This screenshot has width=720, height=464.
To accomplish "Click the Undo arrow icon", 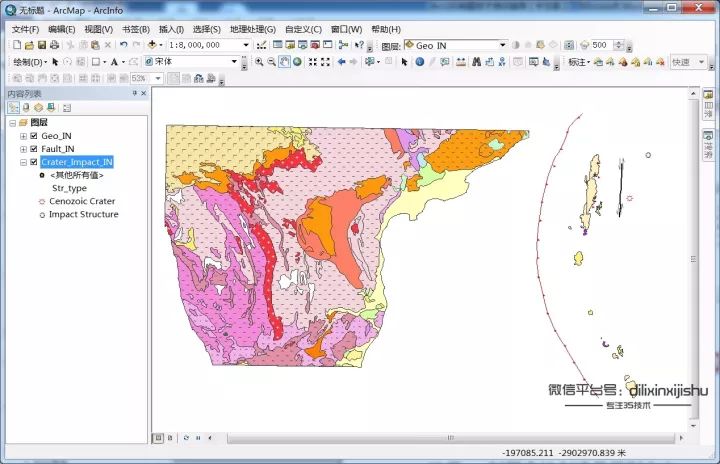I will point(123,45).
